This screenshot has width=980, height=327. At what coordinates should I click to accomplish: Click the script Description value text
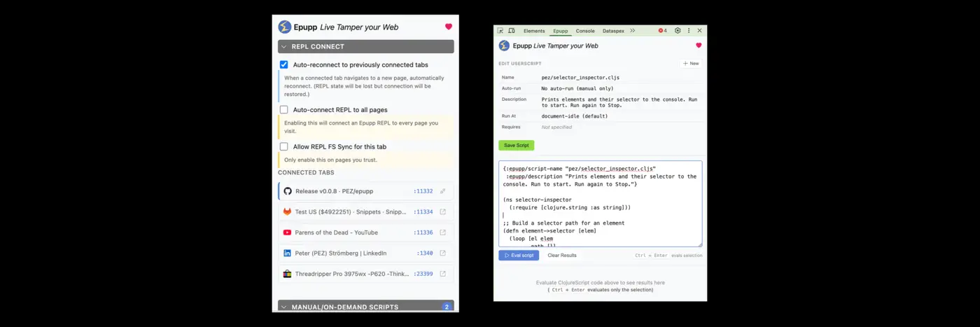point(619,102)
